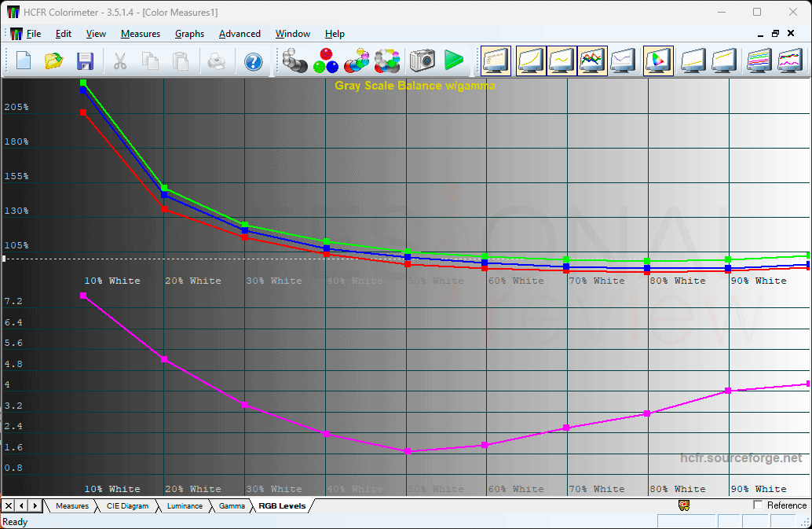Click the magenta delta E point at 50% White
Viewport: 812px width, 529px height.
(408, 451)
